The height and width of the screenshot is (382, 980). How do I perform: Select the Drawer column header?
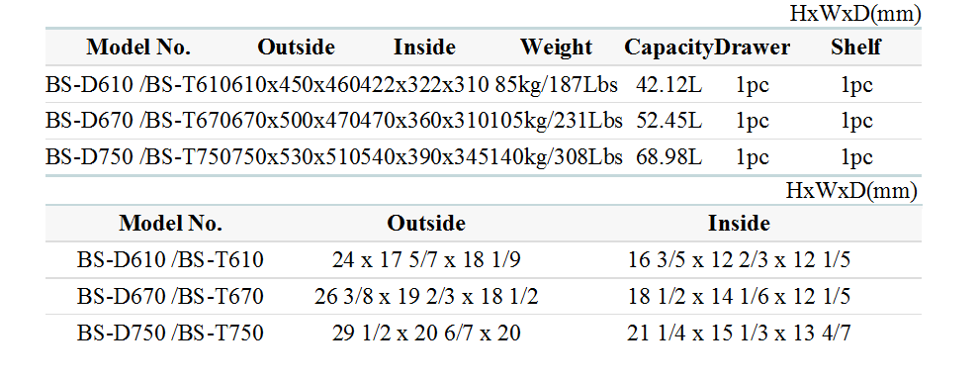[752, 47]
